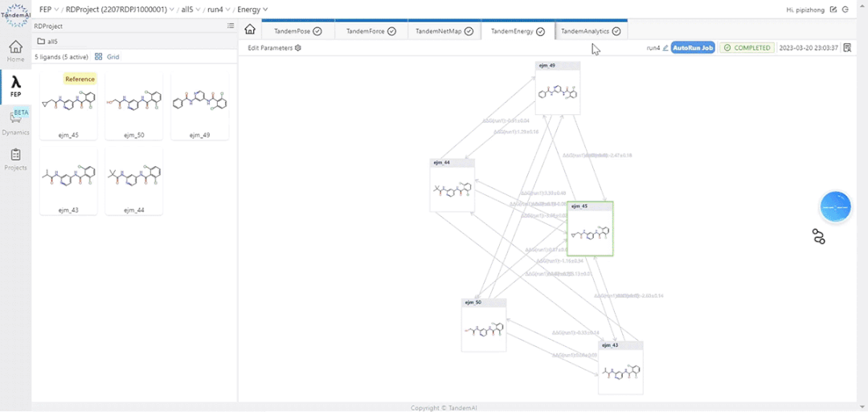Click the logout icon next to username
Screen dimensions: 868x412
pyautogui.click(x=845, y=10)
